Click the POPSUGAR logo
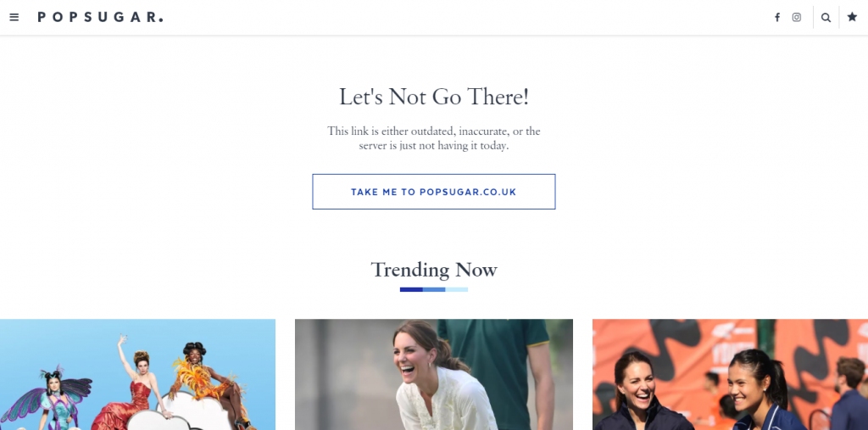 100,17
